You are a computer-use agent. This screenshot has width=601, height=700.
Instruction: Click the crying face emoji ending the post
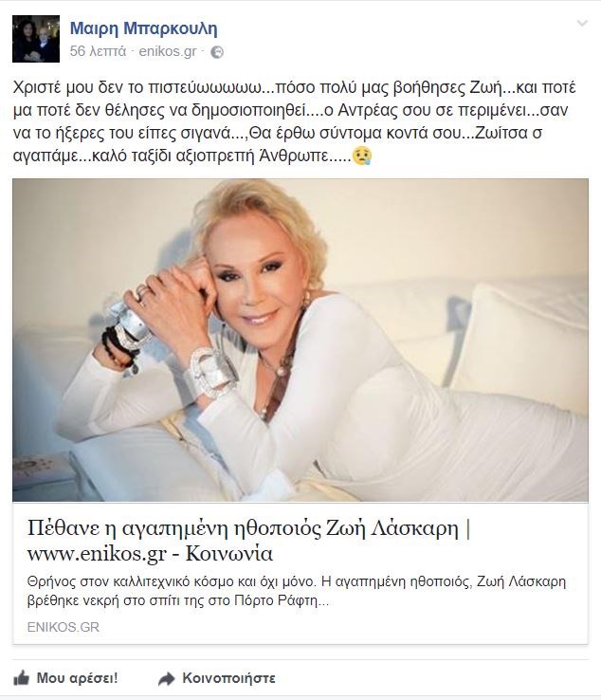click(362, 157)
